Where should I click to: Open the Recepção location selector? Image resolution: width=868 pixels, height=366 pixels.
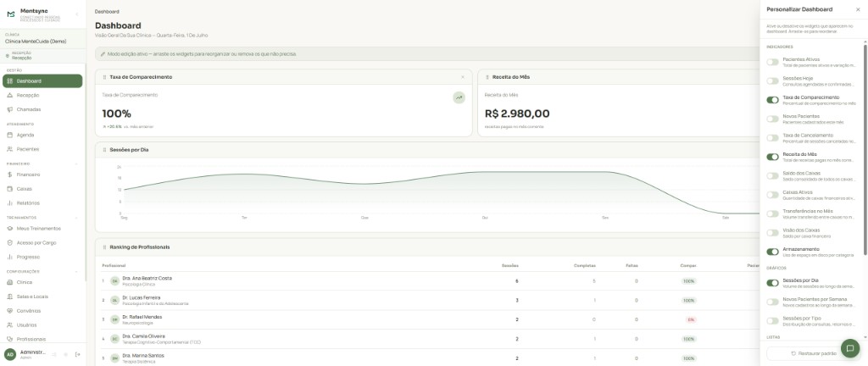click(x=43, y=55)
